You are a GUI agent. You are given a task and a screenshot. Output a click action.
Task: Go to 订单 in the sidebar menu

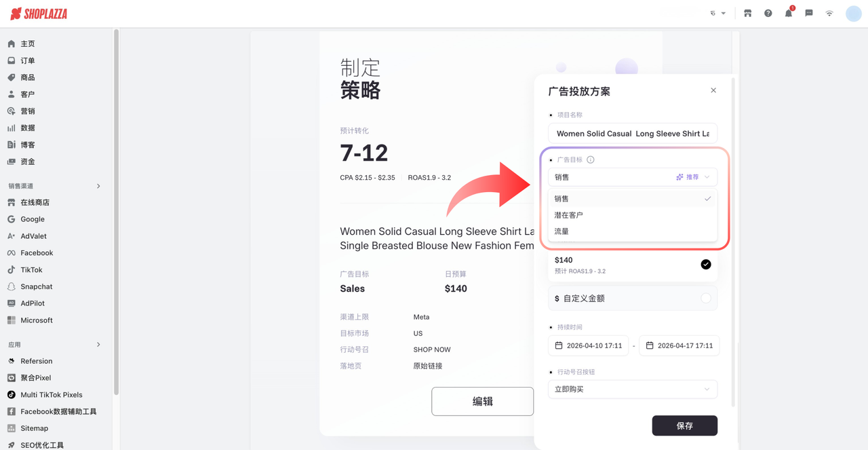(27, 60)
